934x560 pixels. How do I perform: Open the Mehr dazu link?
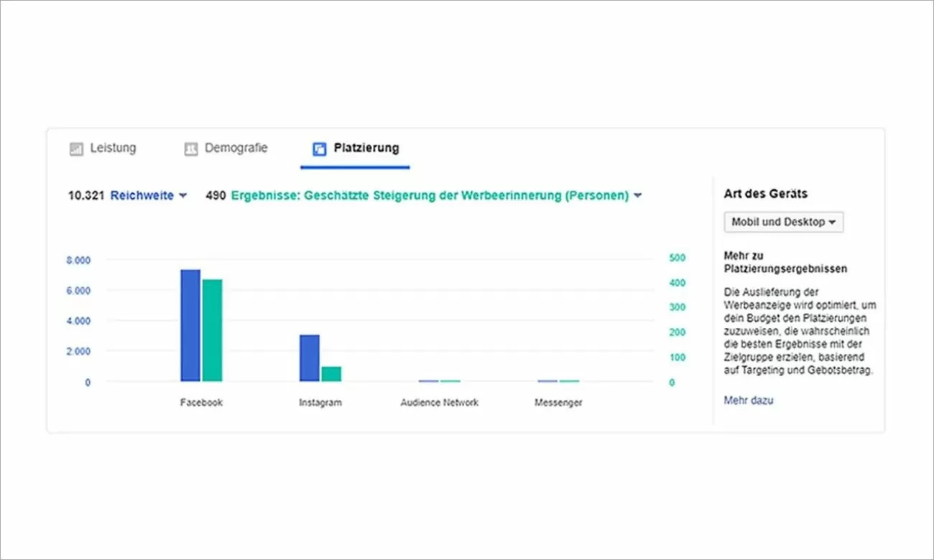(x=748, y=400)
